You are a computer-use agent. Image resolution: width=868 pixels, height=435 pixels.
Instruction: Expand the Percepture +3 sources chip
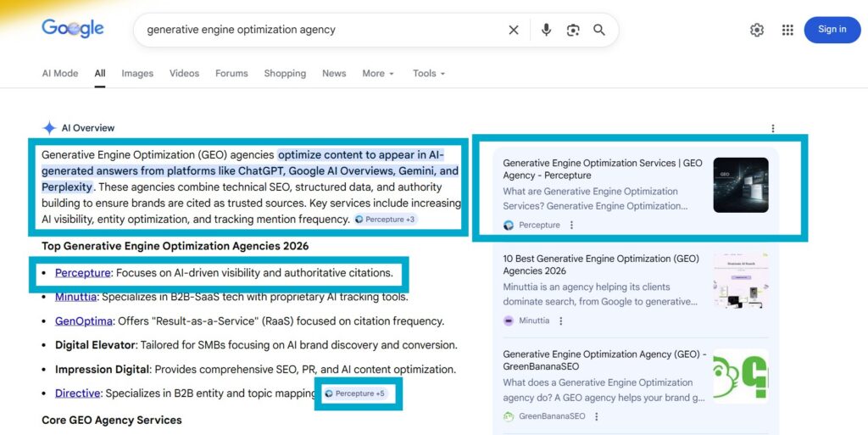(385, 220)
